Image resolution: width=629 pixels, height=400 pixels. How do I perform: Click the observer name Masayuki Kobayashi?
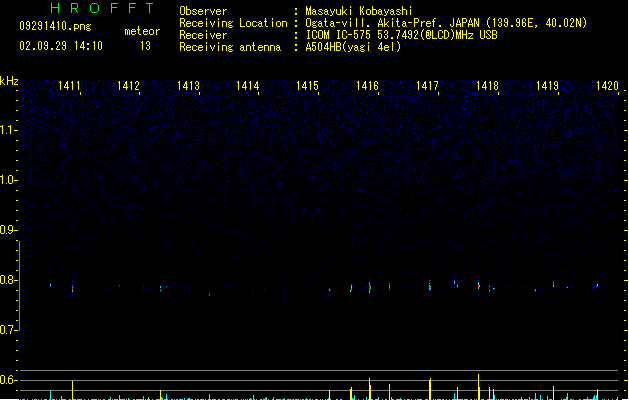(359, 11)
